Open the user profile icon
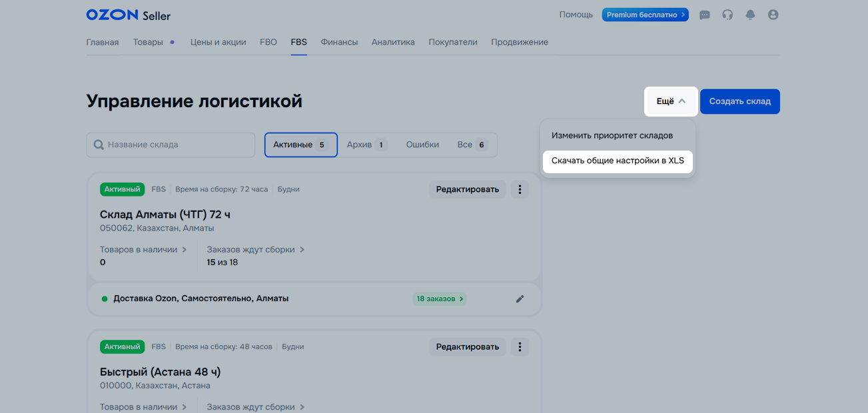This screenshot has width=868, height=413. [773, 15]
